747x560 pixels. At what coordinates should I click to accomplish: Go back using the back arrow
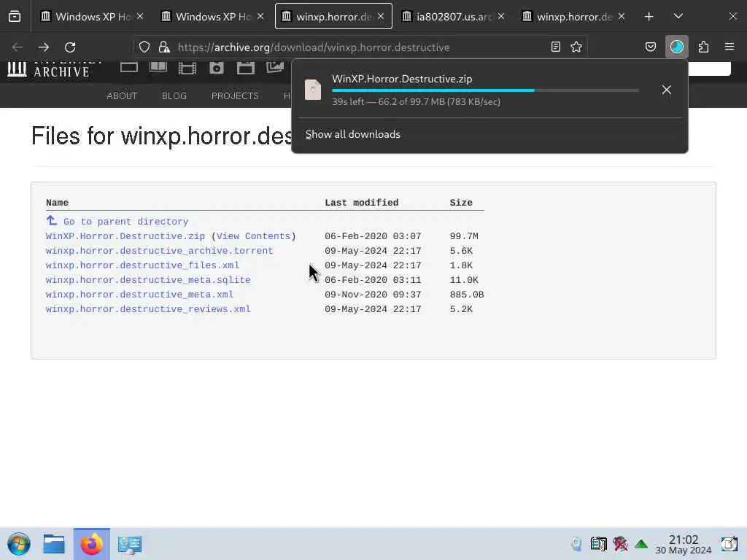click(18, 47)
